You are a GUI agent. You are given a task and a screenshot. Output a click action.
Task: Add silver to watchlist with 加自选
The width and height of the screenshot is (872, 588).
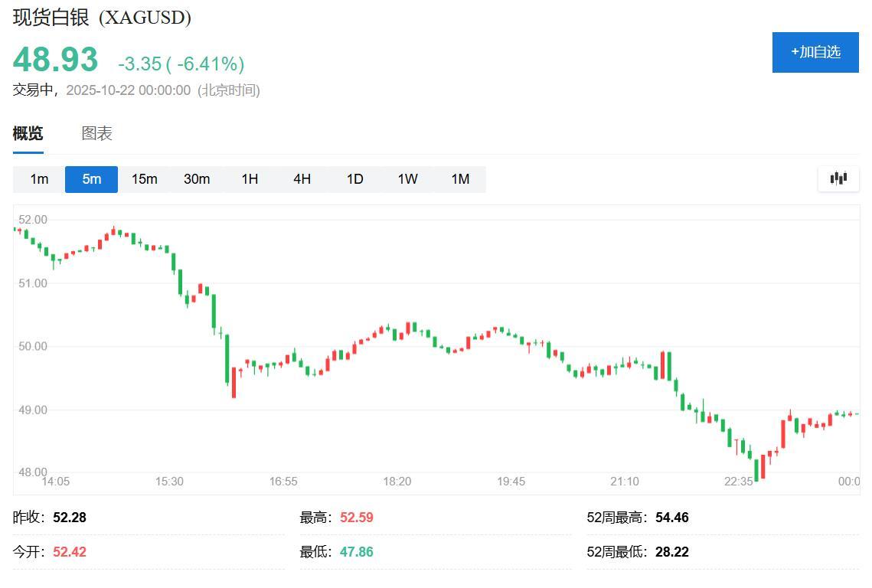815,52
